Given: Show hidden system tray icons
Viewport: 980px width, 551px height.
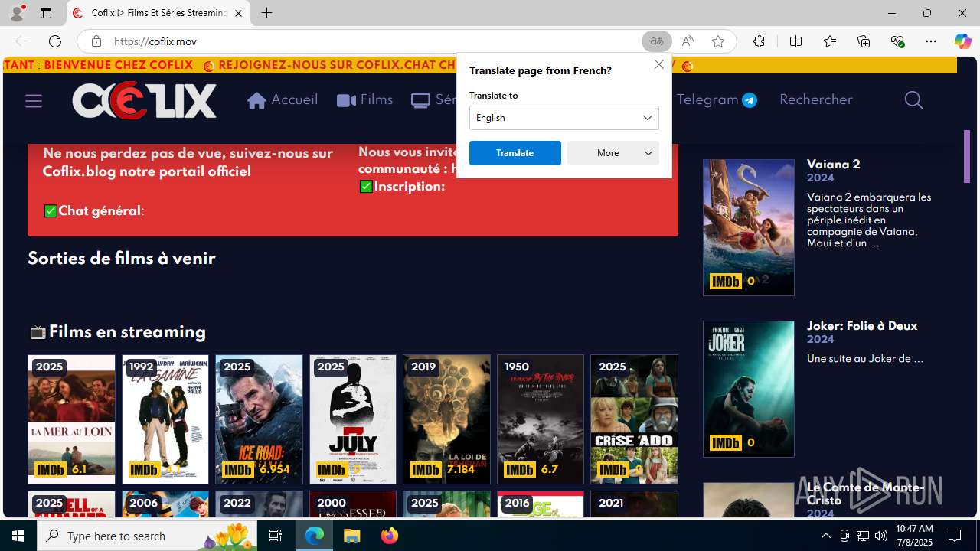Looking at the screenshot, I should [825, 536].
